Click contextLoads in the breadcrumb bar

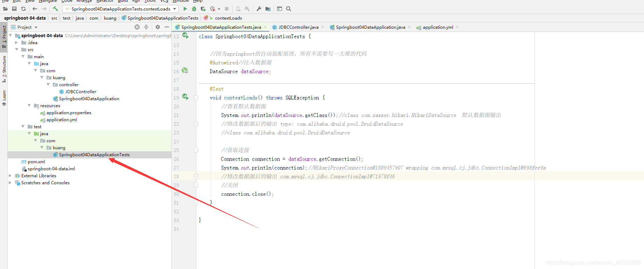coord(228,18)
